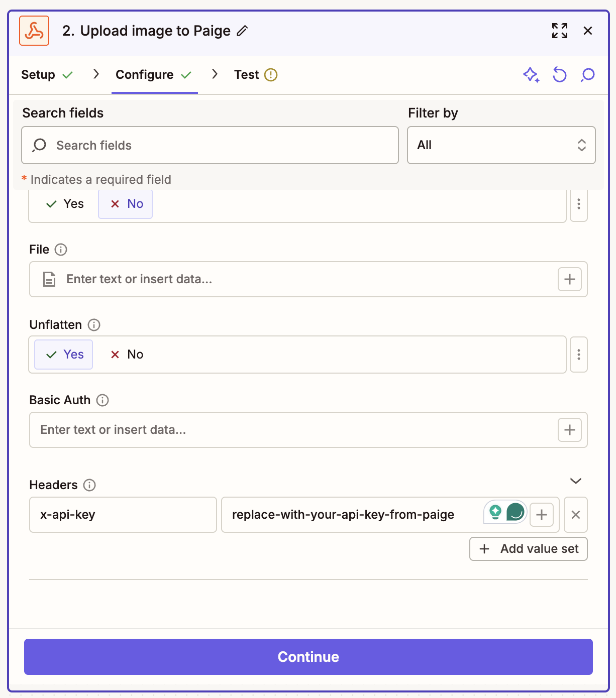Remove the x-api-key header row
Screen dimensions: 616x698
click(x=576, y=515)
